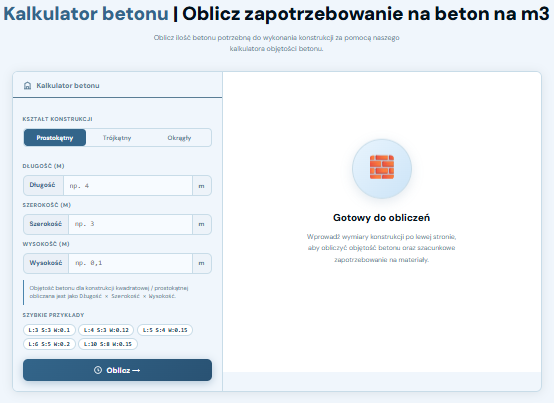Click the Długość input field

tap(128, 185)
